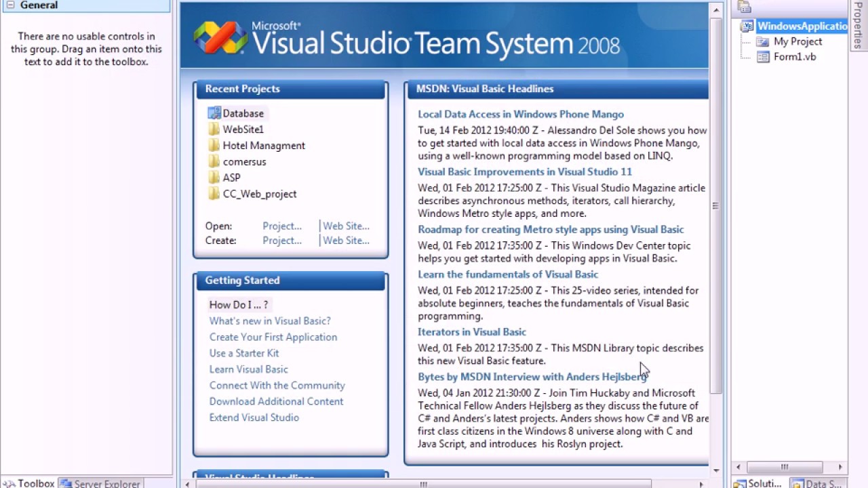Image resolution: width=868 pixels, height=488 pixels.
Task: Open 'Iterators in Visual Basic' headline
Action: [472, 332]
